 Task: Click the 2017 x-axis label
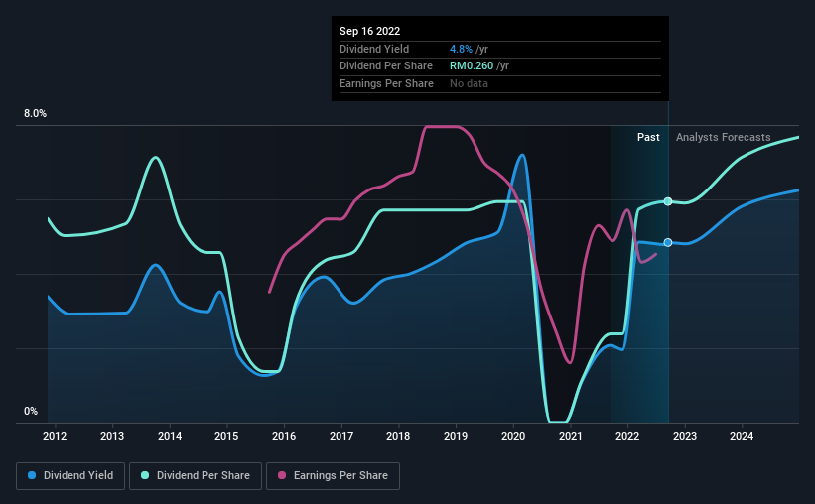341,436
